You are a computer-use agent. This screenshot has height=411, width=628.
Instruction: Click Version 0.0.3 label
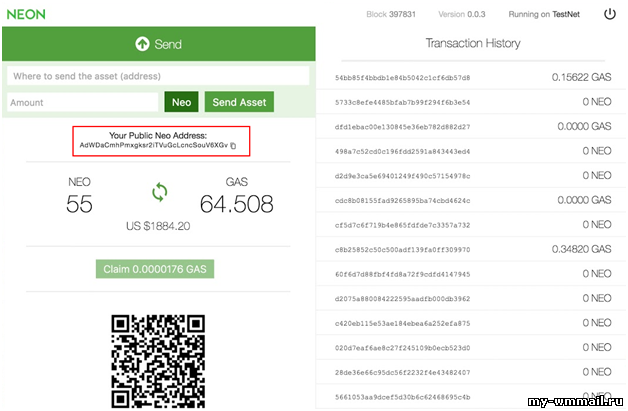(462, 14)
